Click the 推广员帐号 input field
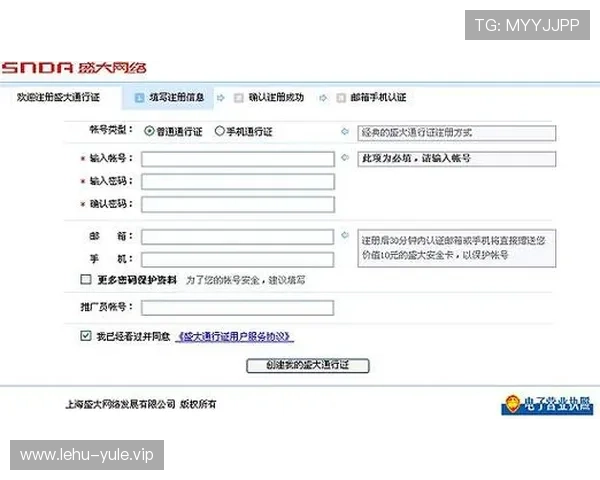Image resolution: width=600 pixels, height=480 pixels. click(x=237, y=308)
